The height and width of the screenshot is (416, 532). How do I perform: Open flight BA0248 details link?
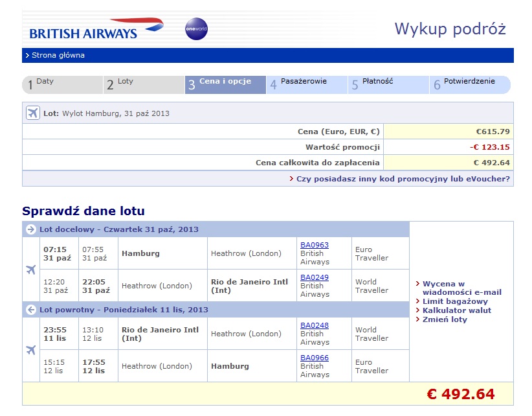pyautogui.click(x=314, y=325)
